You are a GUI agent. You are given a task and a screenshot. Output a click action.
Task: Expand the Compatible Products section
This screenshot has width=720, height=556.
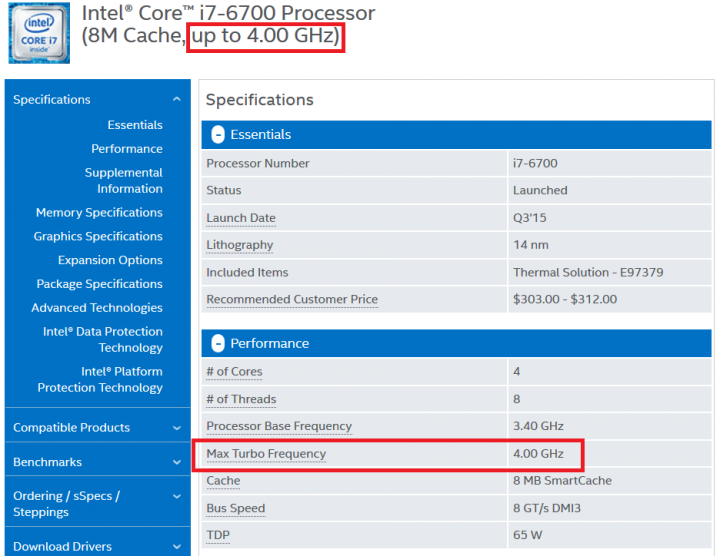coord(97,427)
